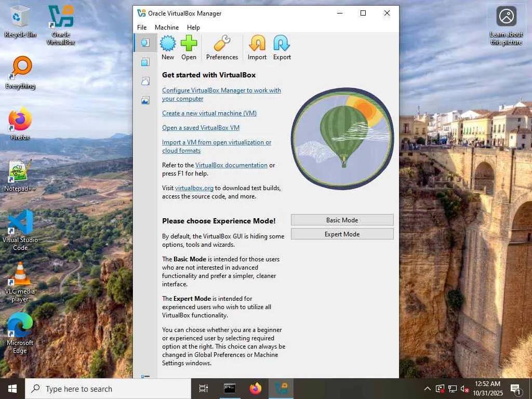Image resolution: width=532 pixels, height=399 pixels.
Task: Click Configure VirtualBox Manager link
Action: pos(221,95)
